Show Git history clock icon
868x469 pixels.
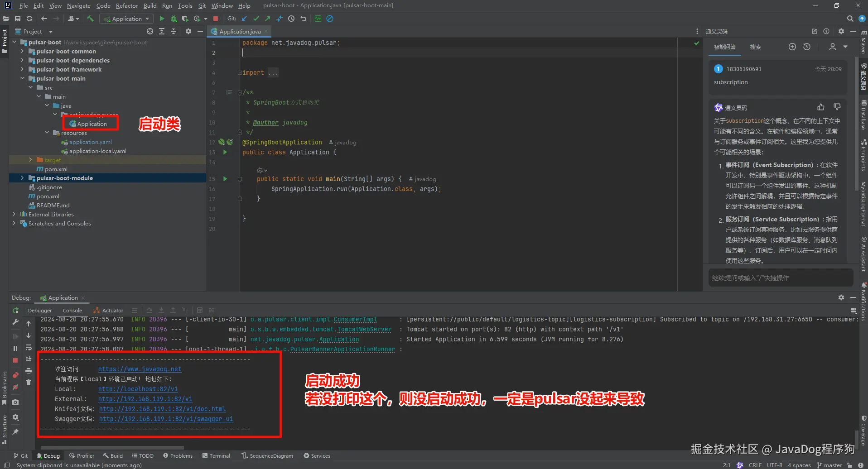pyautogui.click(x=291, y=19)
